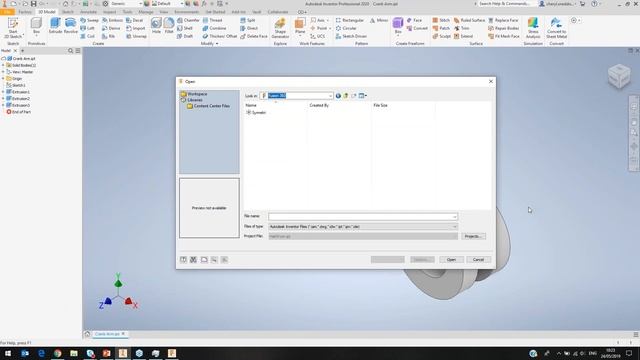640x360 pixels.
Task: Expand the Solid Bodies node in browser
Action: [3, 65]
